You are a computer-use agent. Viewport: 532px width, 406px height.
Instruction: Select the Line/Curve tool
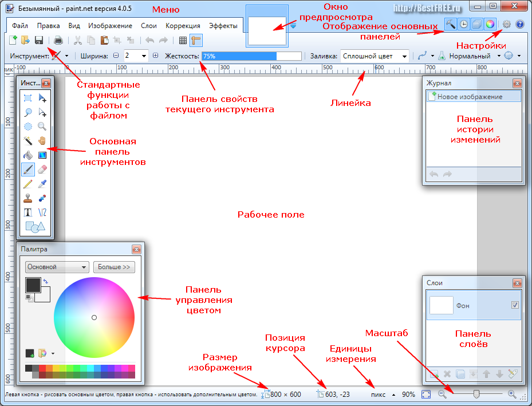pyautogui.click(x=42, y=212)
